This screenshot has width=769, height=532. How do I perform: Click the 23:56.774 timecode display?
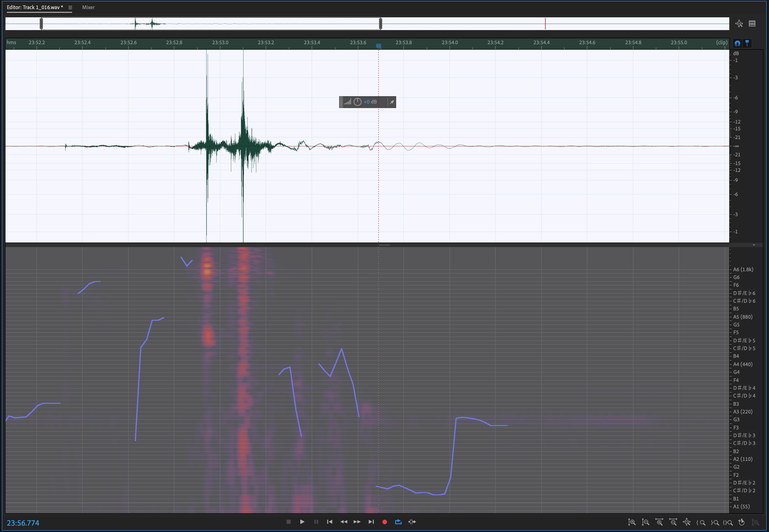tap(23, 523)
